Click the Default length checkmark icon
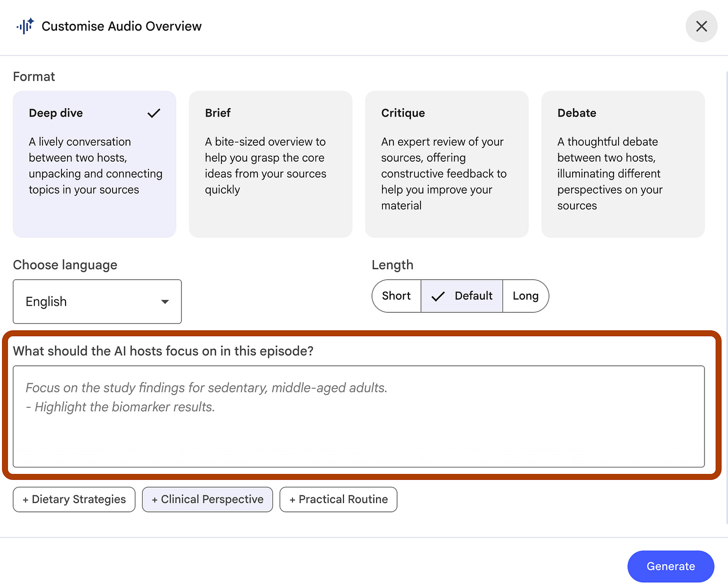 438,296
